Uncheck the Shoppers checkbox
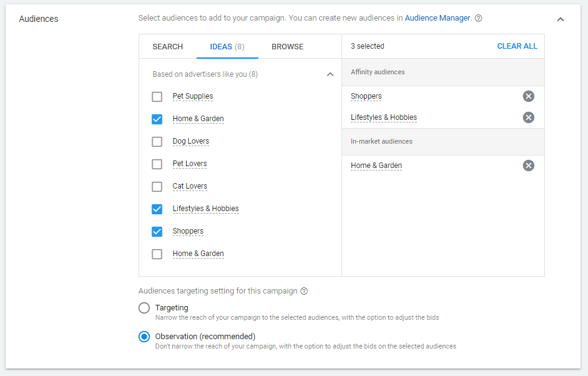The image size is (588, 376). (157, 232)
